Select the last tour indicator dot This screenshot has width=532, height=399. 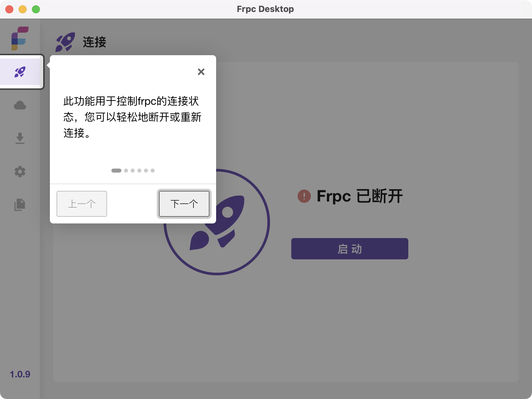click(x=153, y=171)
